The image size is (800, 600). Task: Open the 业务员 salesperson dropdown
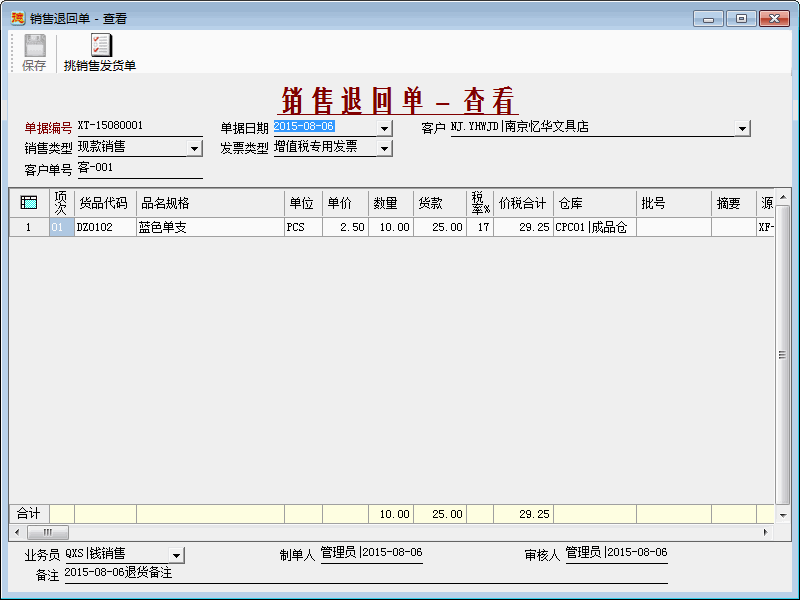[176, 555]
